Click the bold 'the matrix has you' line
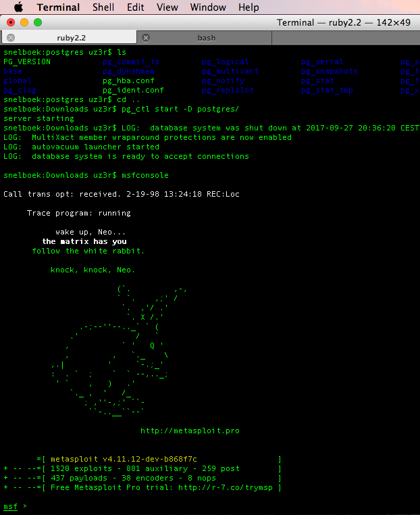The height and width of the screenshot is (515, 420). tap(84, 242)
